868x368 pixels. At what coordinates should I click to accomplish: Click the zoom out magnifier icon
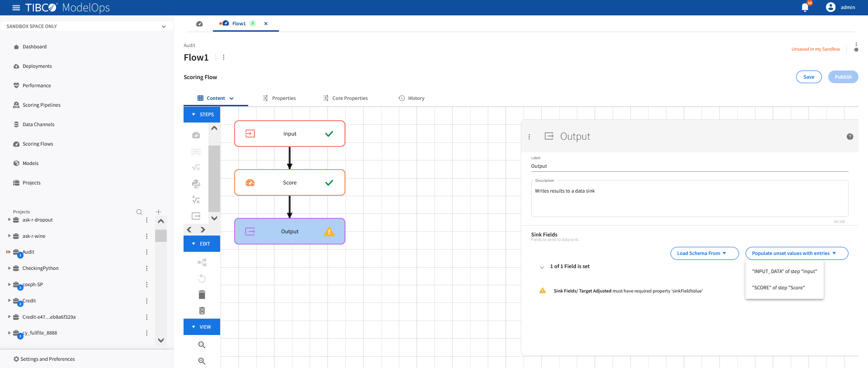click(202, 345)
